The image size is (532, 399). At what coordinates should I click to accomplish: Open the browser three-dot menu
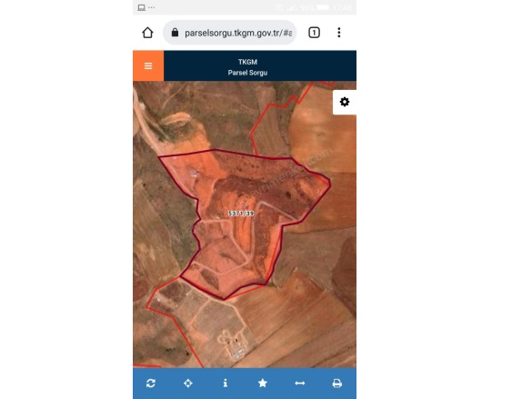tap(339, 33)
